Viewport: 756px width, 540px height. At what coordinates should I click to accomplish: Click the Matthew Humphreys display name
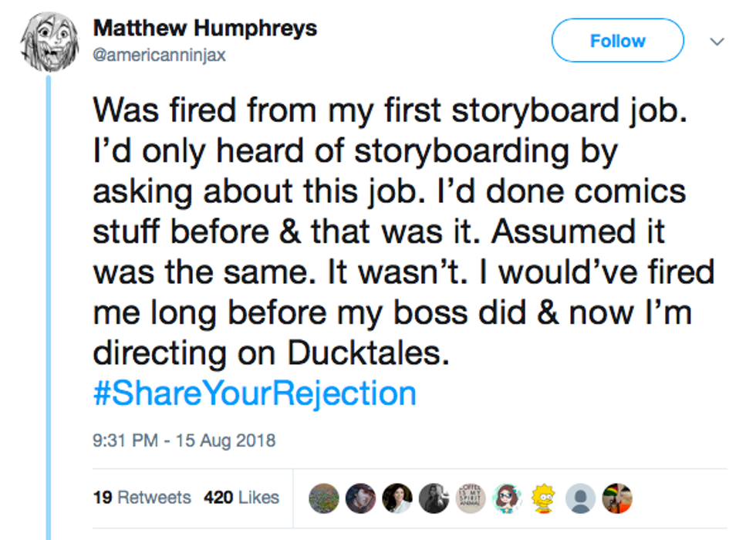204,29
